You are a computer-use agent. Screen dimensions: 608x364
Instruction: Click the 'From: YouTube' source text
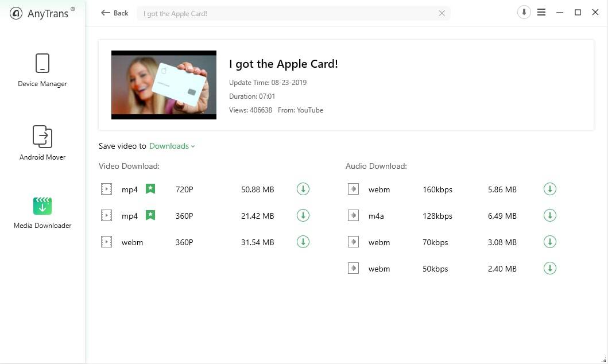(300, 110)
